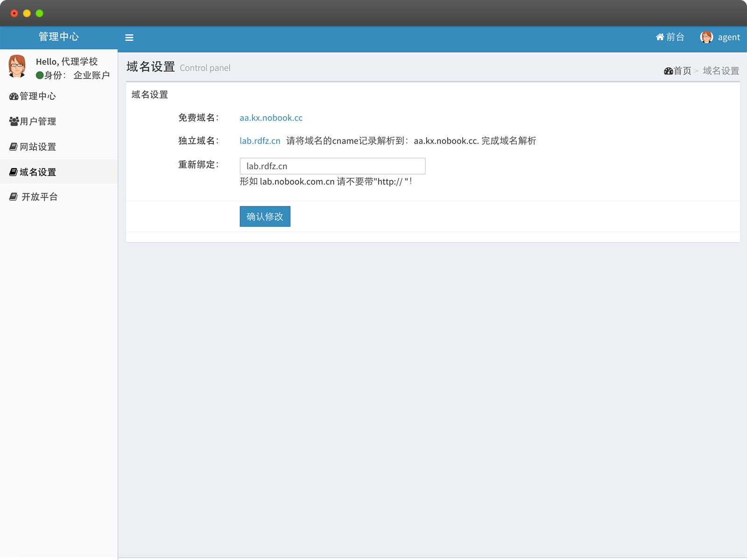Click the 重新绑定 domain input field

point(332,166)
